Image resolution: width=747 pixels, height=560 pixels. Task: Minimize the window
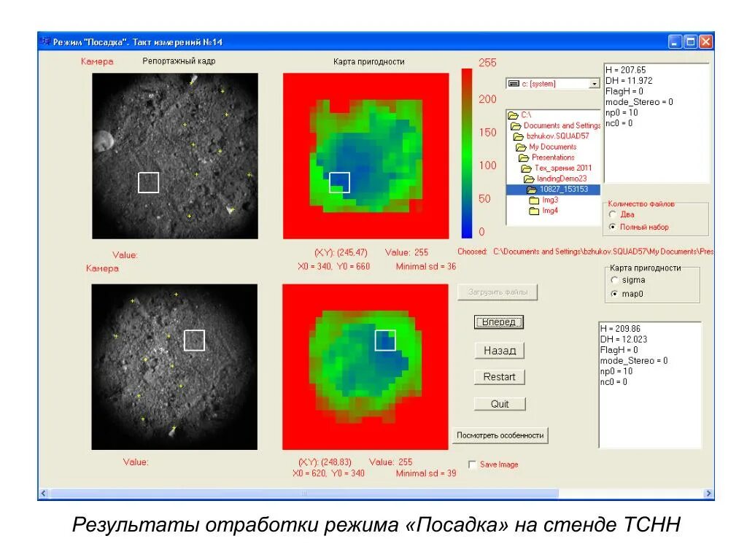(675, 42)
